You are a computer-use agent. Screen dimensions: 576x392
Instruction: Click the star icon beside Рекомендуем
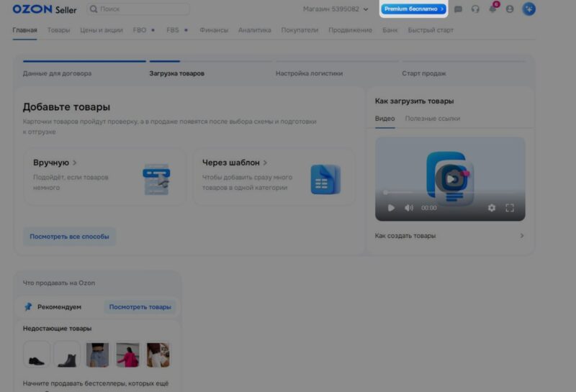(x=28, y=306)
